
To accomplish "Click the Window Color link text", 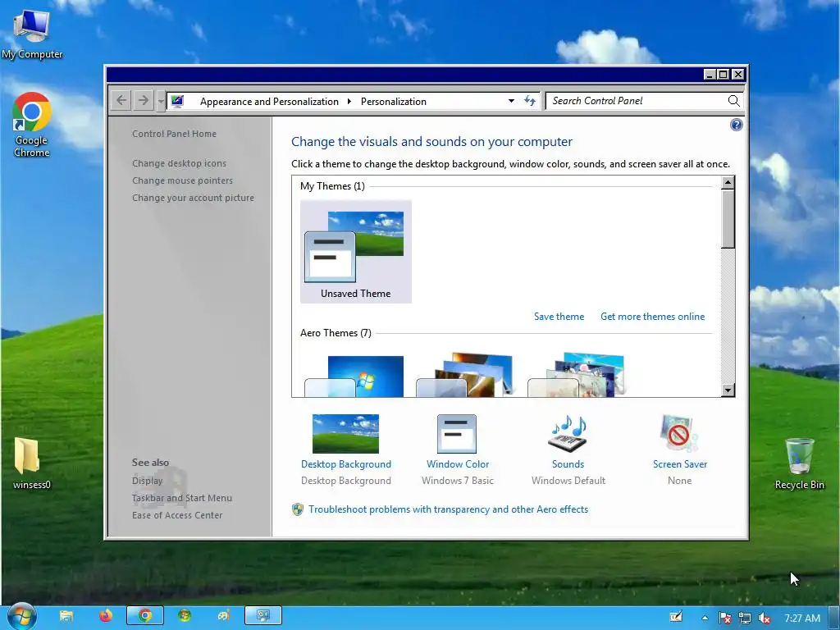I will [458, 464].
